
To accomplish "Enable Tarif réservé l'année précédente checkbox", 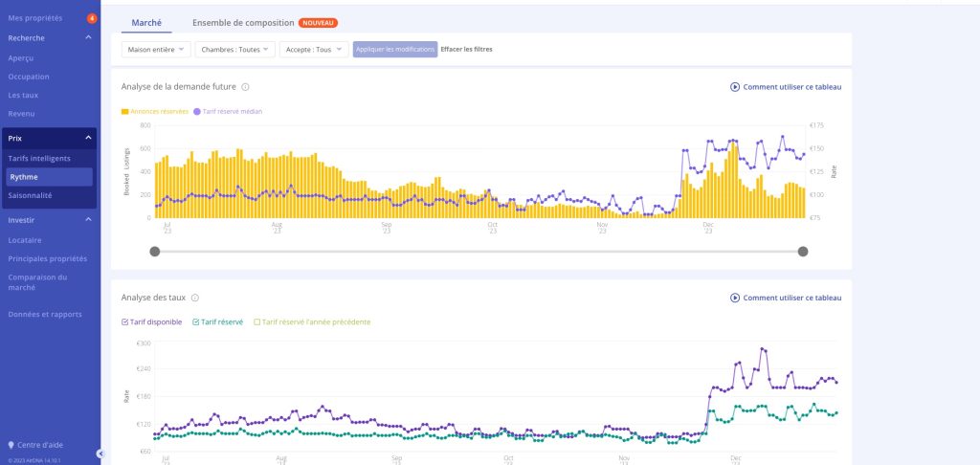I will pos(256,321).
